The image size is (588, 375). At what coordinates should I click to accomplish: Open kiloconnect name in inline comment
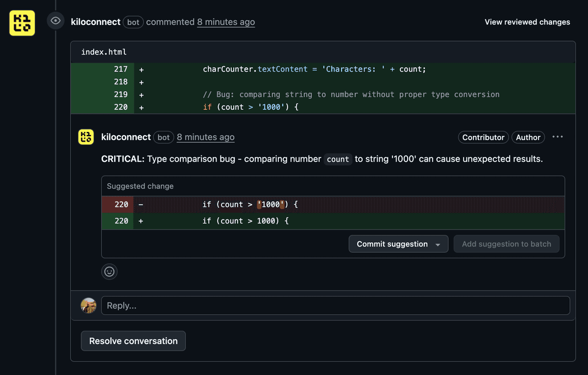tap(126, 137)
